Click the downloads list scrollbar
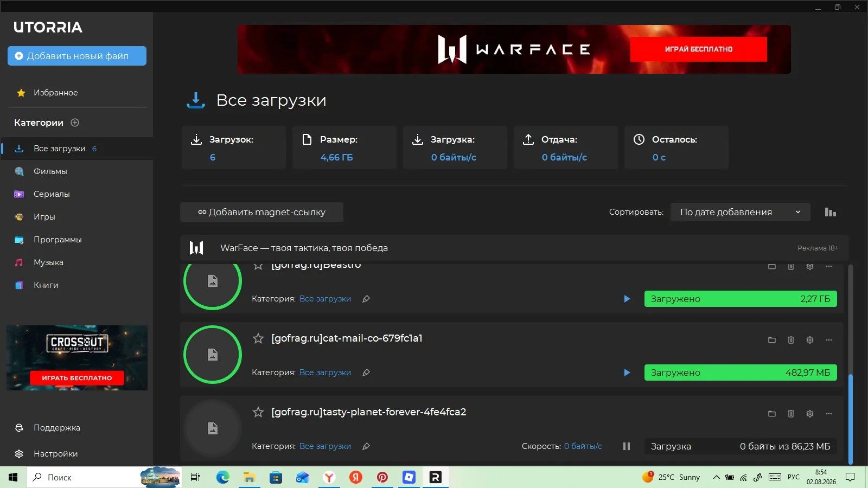 pos(850,419)
